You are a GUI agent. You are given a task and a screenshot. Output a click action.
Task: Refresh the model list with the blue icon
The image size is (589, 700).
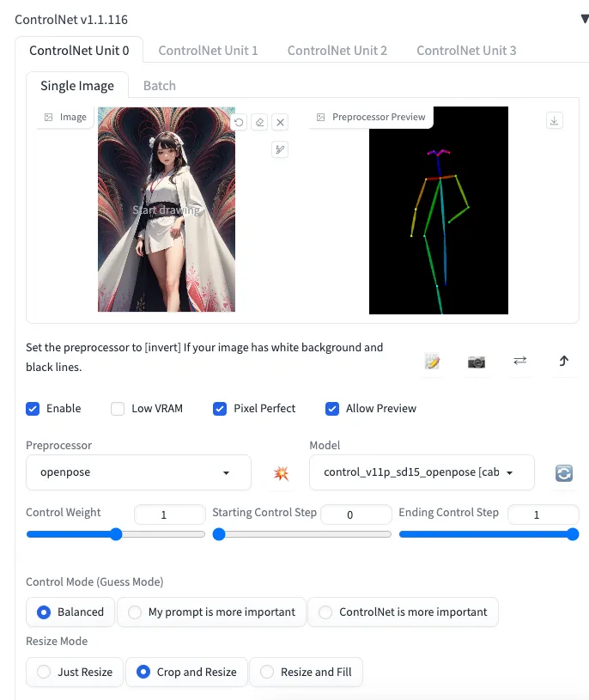pyautogui.click(x=564, y=472)
